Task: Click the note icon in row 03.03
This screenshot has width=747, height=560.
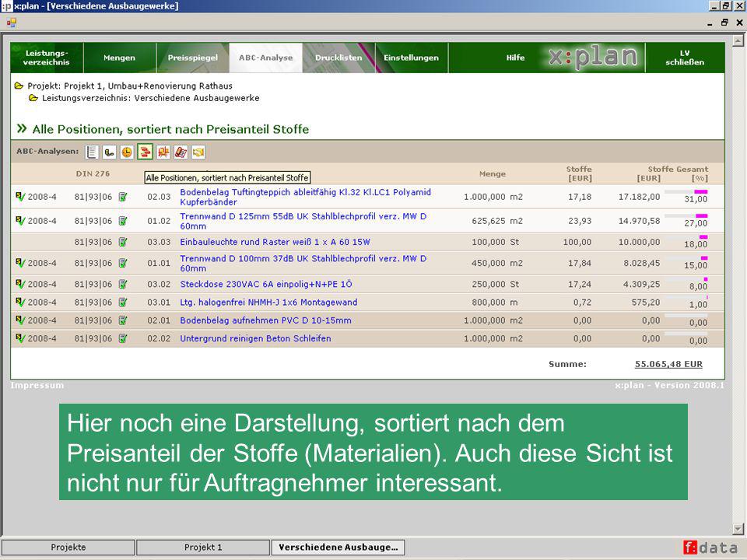Action: pyautogui.click(x=123, y=242)
